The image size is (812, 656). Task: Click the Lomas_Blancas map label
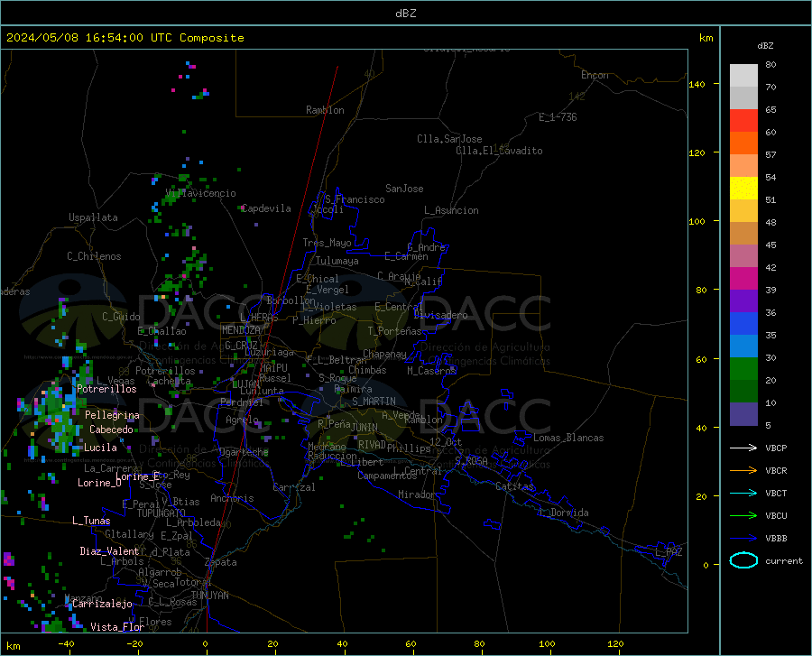(x=568, y=438)
